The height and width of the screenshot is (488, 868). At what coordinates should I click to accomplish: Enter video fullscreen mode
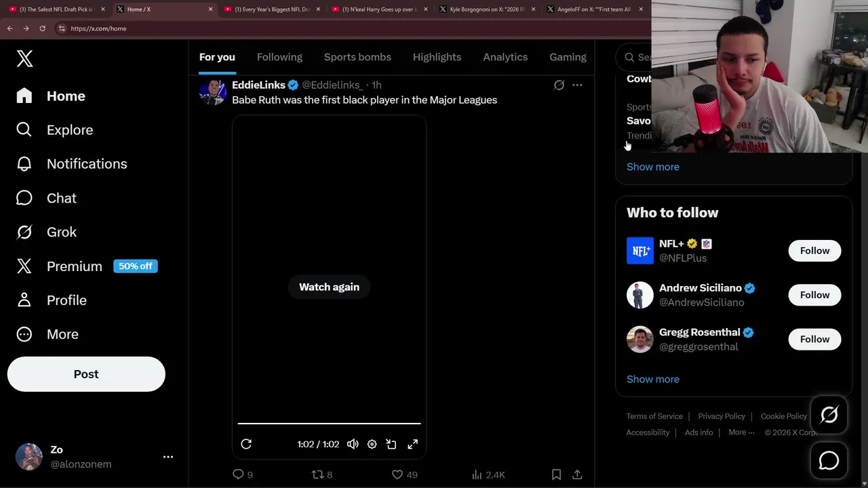412,444
